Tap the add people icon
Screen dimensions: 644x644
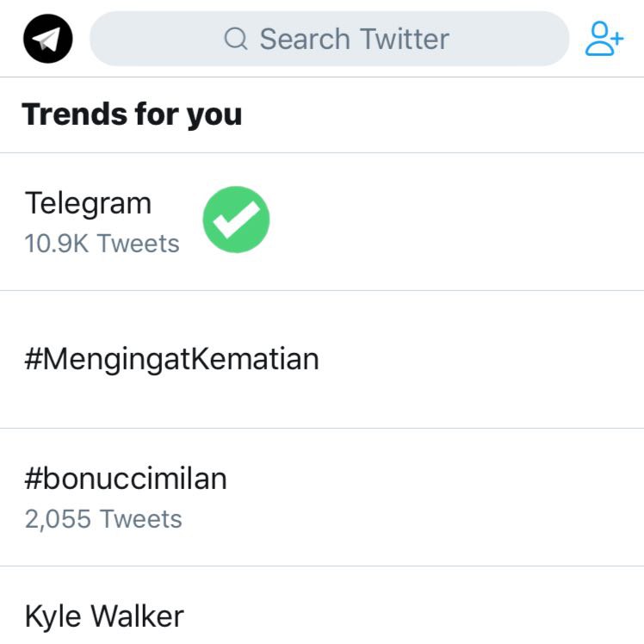(x=604, y=40)
